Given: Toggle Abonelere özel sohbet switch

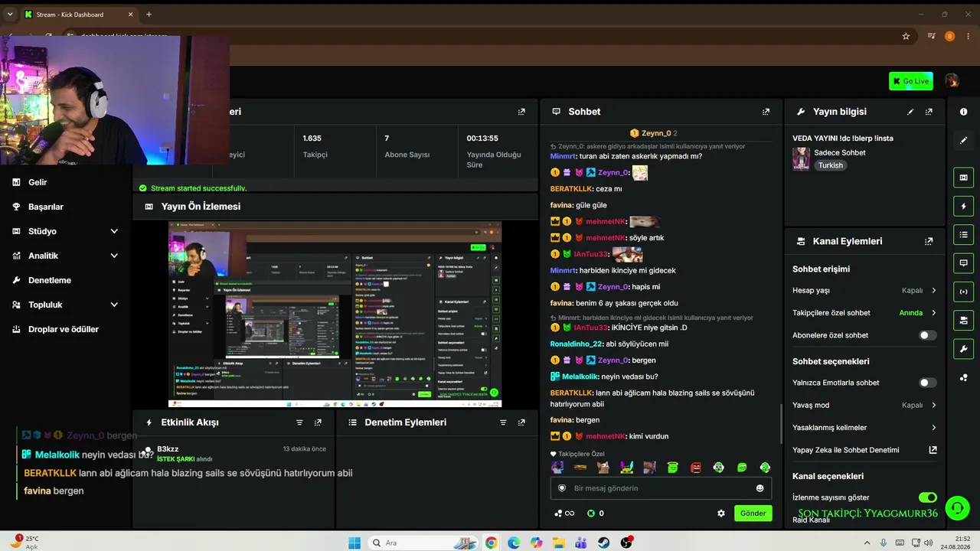Looking at the screenshot, I should (x=927, y=335).
